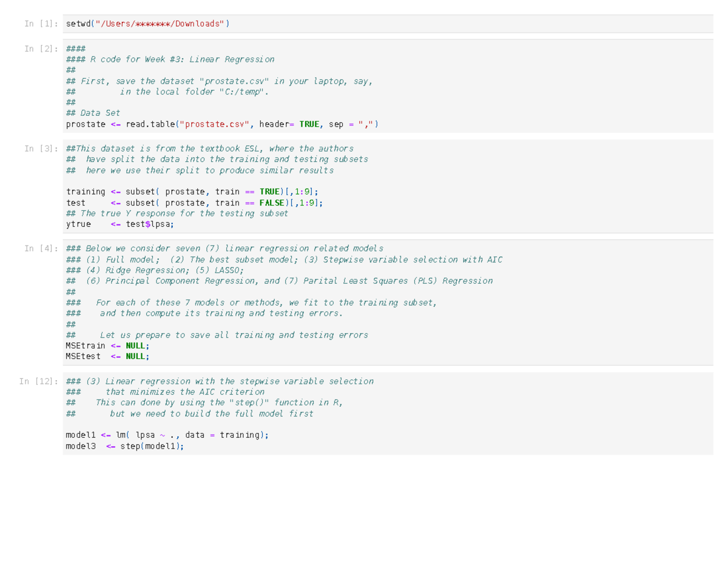Select the In [3] cell prompt
This screenshot has width=728, height=562.
pyautogui.click(x=41, y=149)
